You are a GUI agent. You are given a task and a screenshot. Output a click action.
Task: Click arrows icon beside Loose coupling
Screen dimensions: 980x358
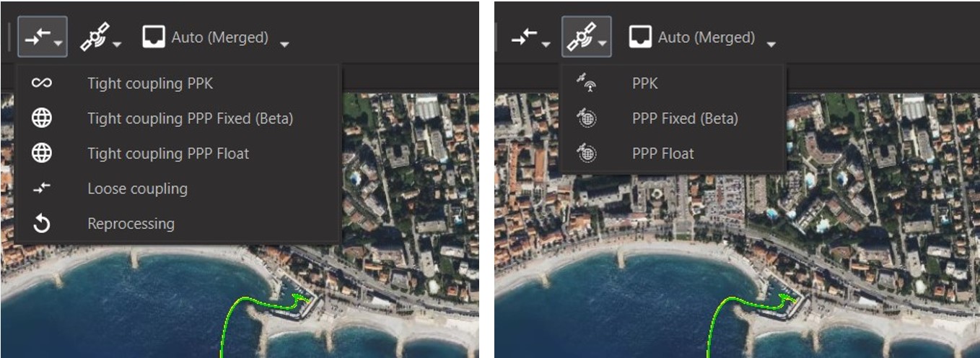[x=42, y=188]
